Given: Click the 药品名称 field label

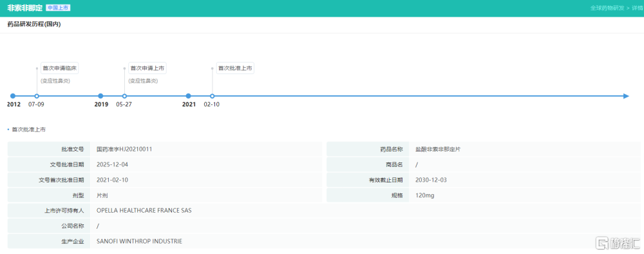Looking at the screenshot, I should pyautogui.click(x=392, y=149).
